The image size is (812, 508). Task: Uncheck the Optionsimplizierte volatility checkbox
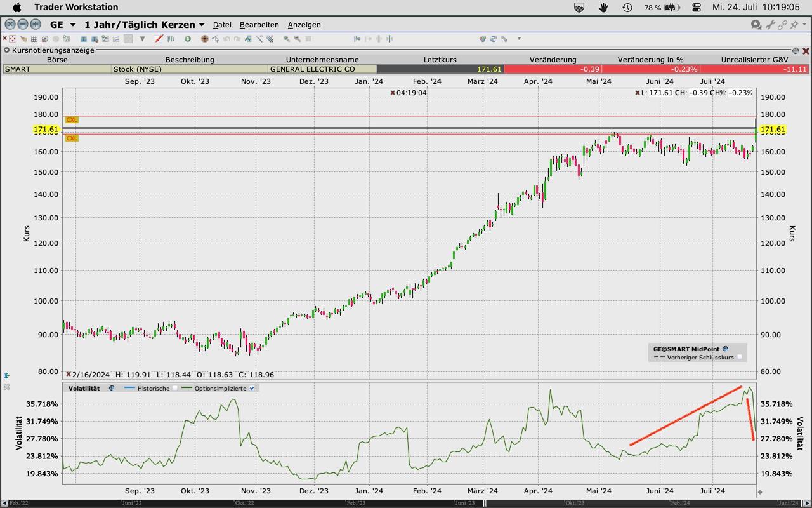click(x=252, y=388)
